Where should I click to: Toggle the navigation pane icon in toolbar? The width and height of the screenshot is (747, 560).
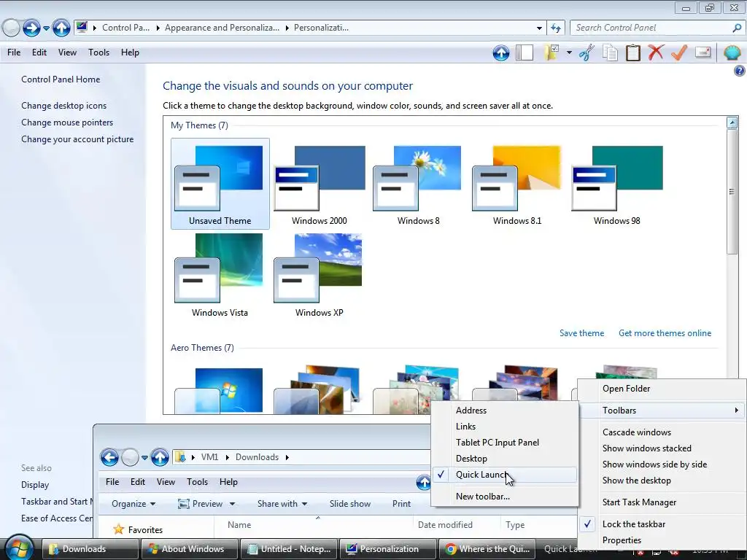525,52
